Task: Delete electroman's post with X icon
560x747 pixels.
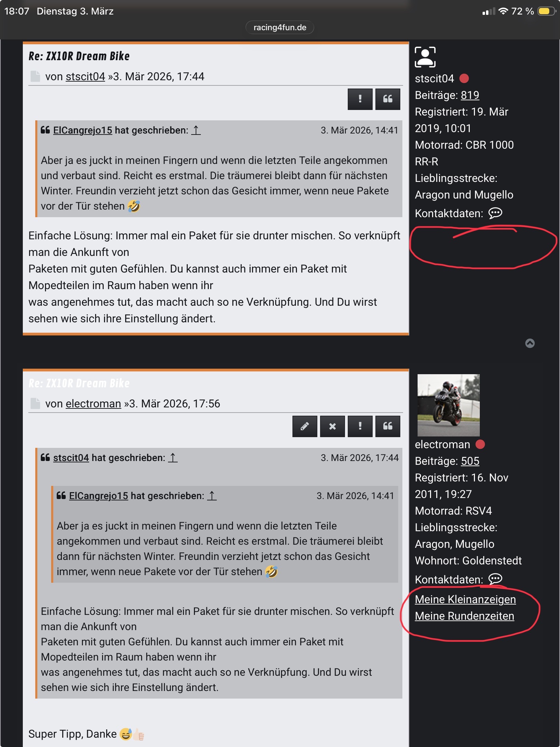Action: (332, 426)
